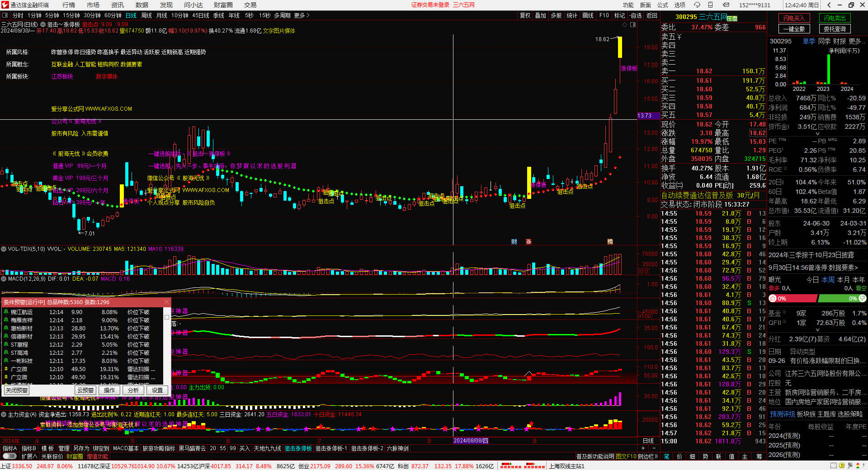
Task: Click the zoom-out minus button below chart
Action: tap(653, 448)
